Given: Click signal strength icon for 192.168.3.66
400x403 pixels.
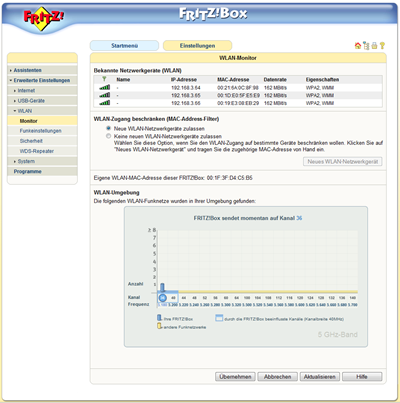Looking at the screenshot, I should click(x=105, y=103).
